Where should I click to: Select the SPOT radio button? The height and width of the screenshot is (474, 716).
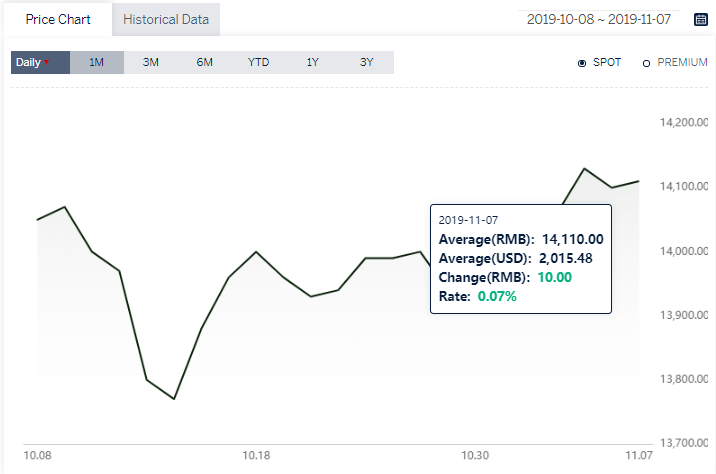582,63
